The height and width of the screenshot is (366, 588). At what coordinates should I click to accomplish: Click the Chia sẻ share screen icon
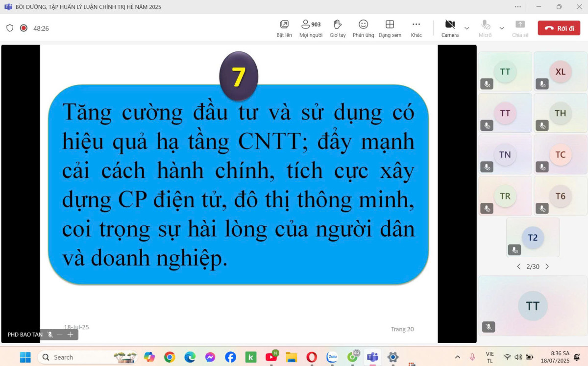click(520, 28)
